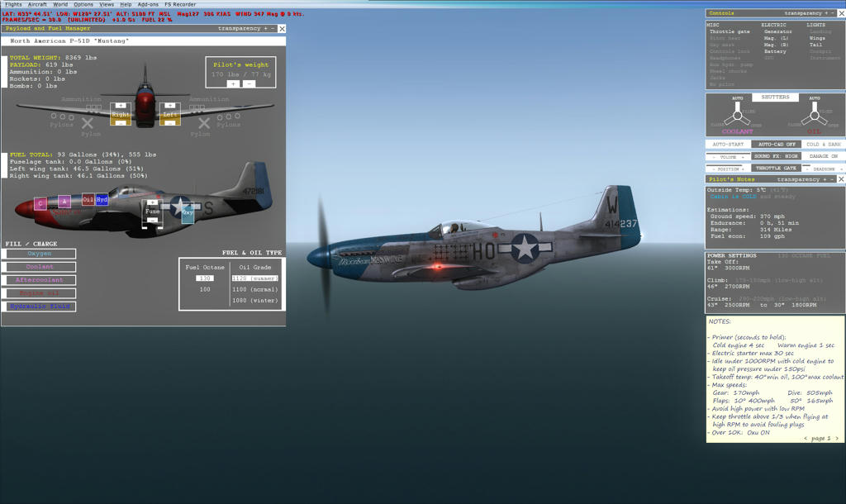This screenshot has height=504, width=846.
Task: Click the red 'Oil' tank marker
Action: point(88,200)
